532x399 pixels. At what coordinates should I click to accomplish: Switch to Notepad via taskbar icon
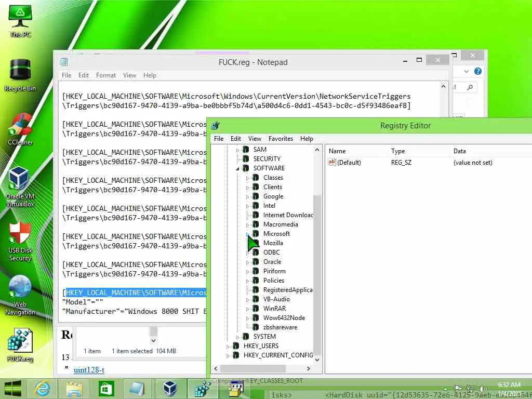(137, 389)
